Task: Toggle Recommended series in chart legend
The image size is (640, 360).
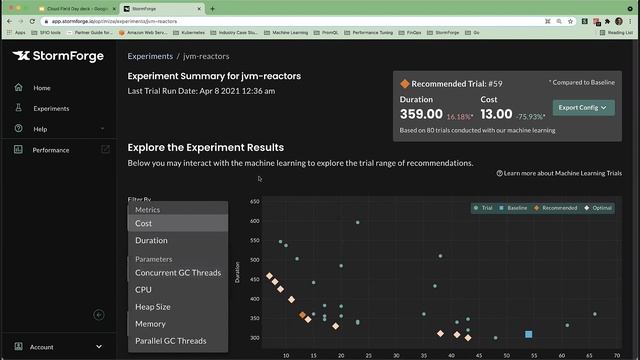Action: (556, 208)
